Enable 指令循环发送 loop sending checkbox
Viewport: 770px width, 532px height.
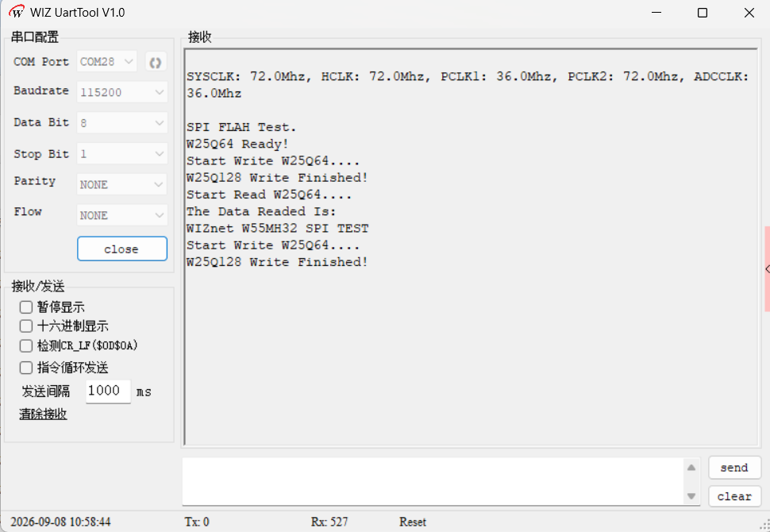(25, 368)
